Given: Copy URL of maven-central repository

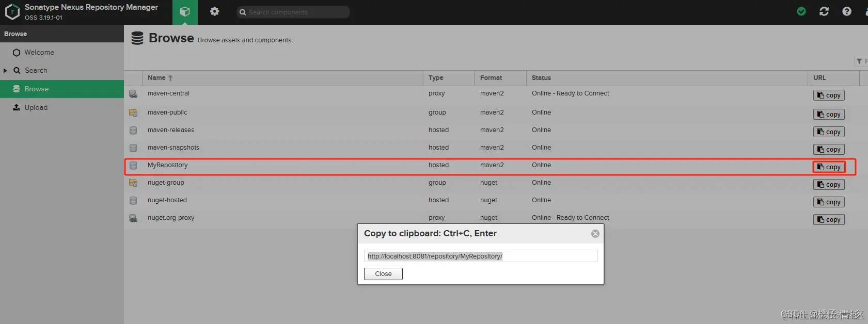Looking at the screenshot, I should (829, 95).
